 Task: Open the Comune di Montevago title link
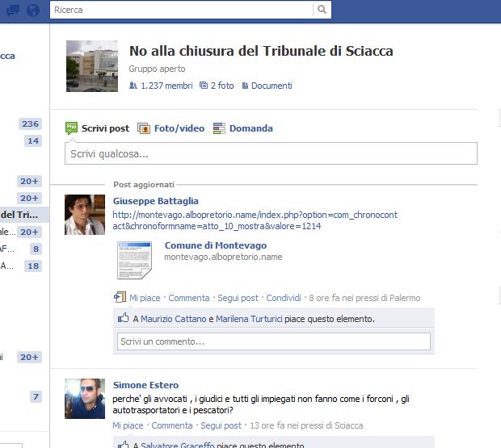click(216, 245)
